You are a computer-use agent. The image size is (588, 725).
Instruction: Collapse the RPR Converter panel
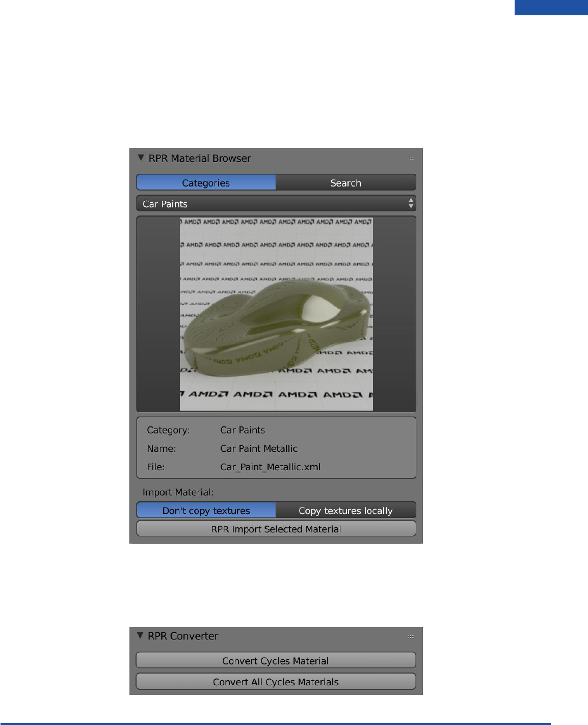coord(141,635)
